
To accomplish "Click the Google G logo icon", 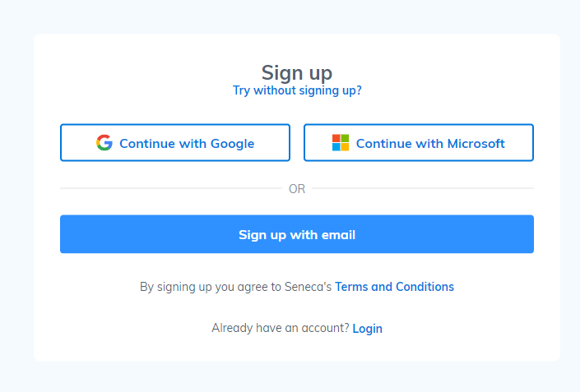I will [104, 143].
